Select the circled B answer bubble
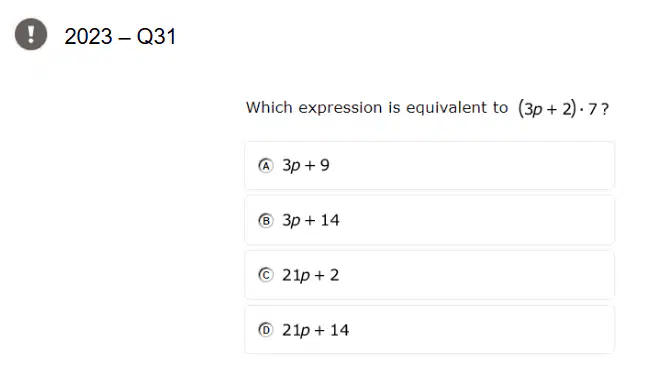The height and width of the screenshot is (370, 655). tap(266, 220)
